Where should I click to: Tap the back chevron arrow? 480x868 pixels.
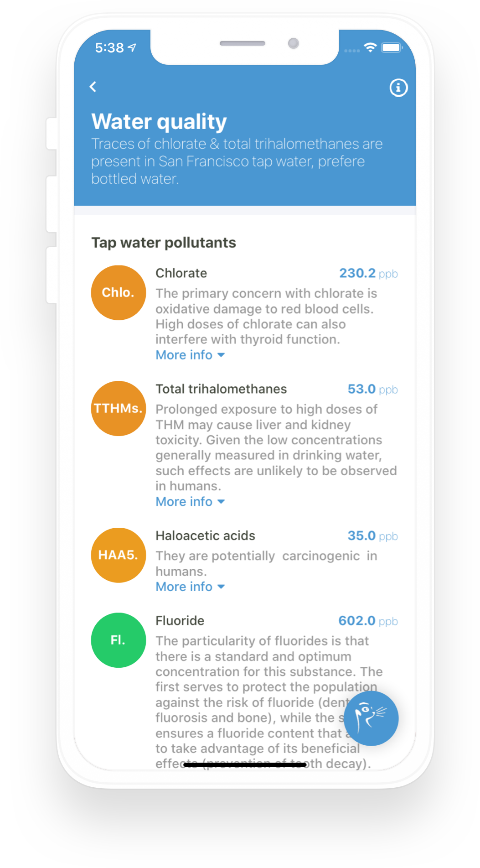pyautogui.click(x=93, y=87)
